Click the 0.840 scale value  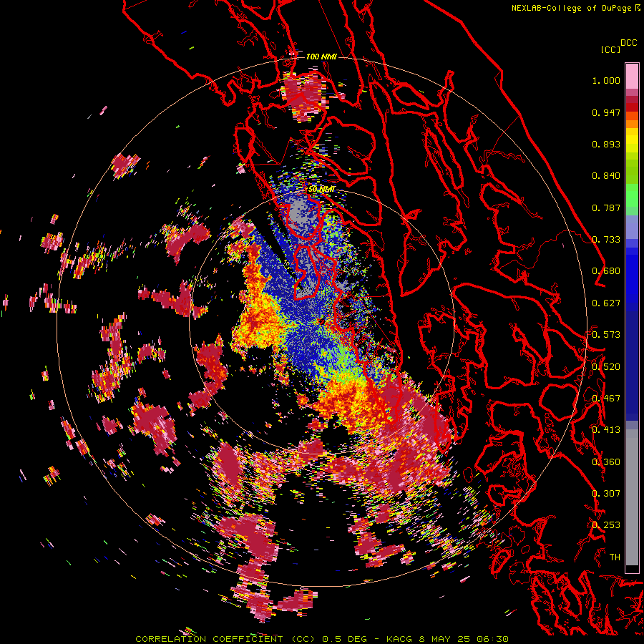pyautogui.click(x=606, y=176)
